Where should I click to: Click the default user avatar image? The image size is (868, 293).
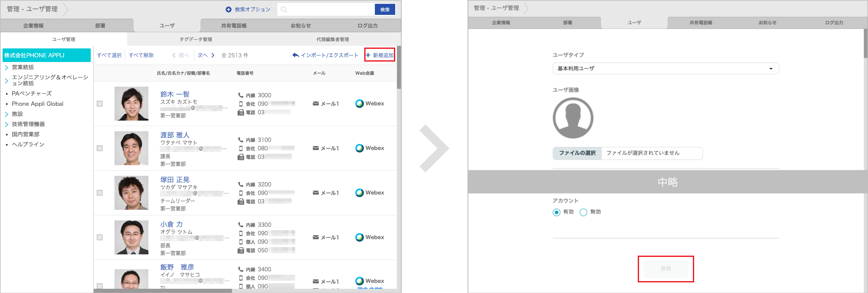pos(573,118)
